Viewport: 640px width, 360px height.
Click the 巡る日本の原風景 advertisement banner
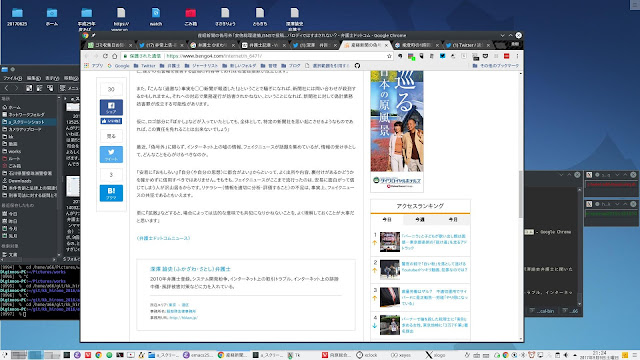coord(397,131)
